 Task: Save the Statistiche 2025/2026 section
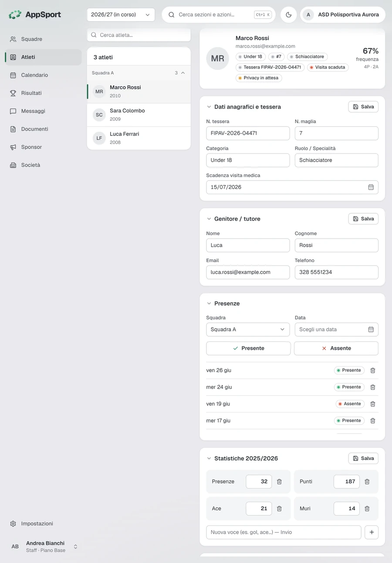pos(363,458)
